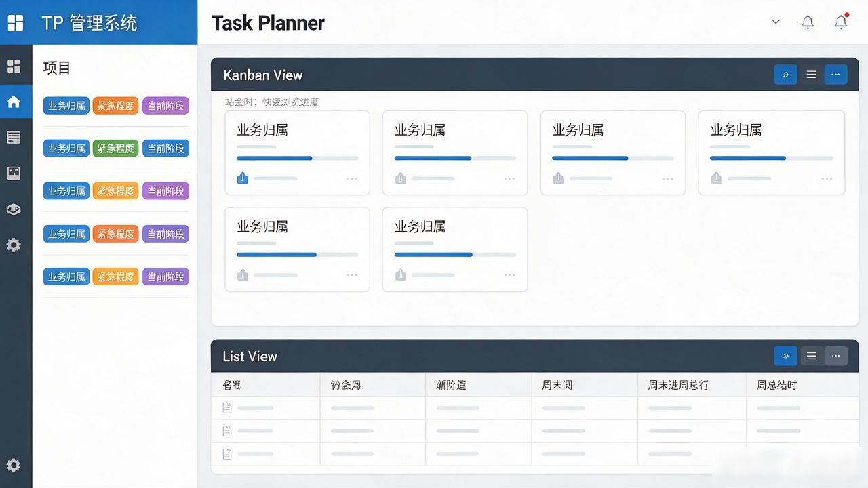Open the second Kanban card in the top row
Viewport: 868px width, 488px height.
coord(455,153)
